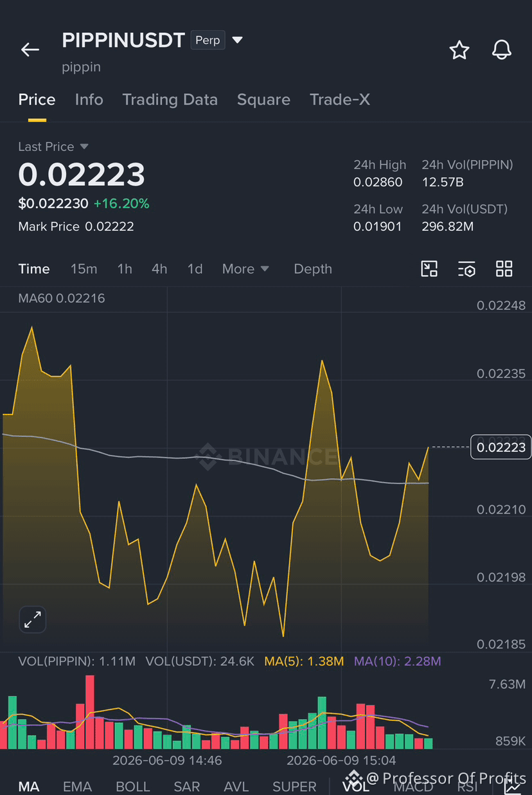Viewport: 532px width, 795px height.
Task: Tap the 24h Low value 0.01901
Action: (x=378, y=226)
